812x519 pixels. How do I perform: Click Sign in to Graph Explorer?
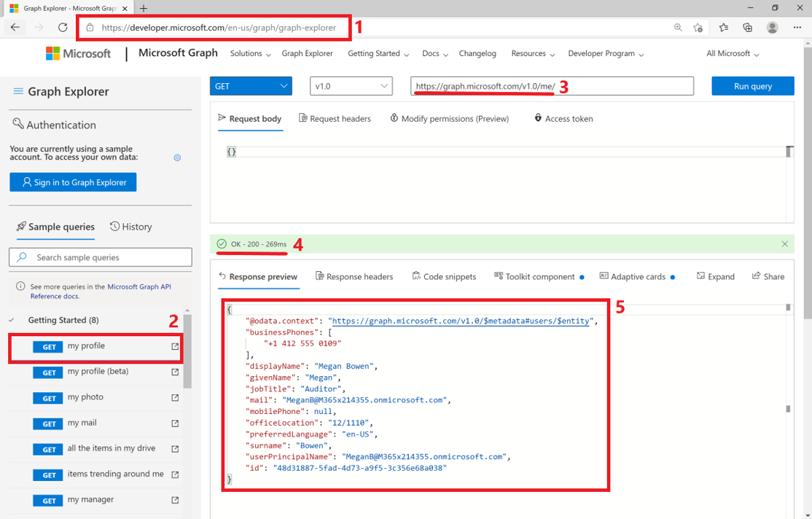73,182
